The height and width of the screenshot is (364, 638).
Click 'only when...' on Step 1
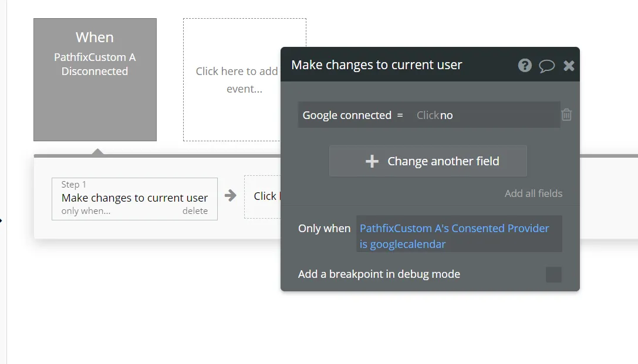(x=86, y=211)
